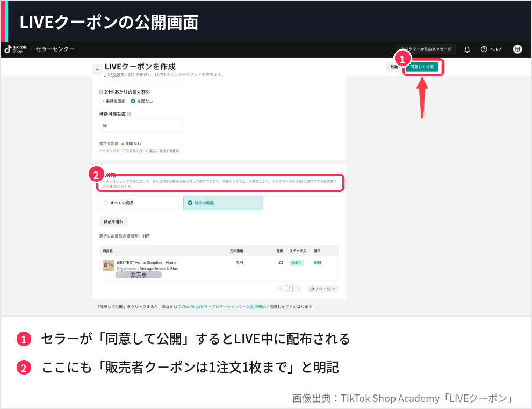Image resolution: width=532 pixels, height=409 pixels.
Task: Go to the previous page of products
Action: pos(281,289)
